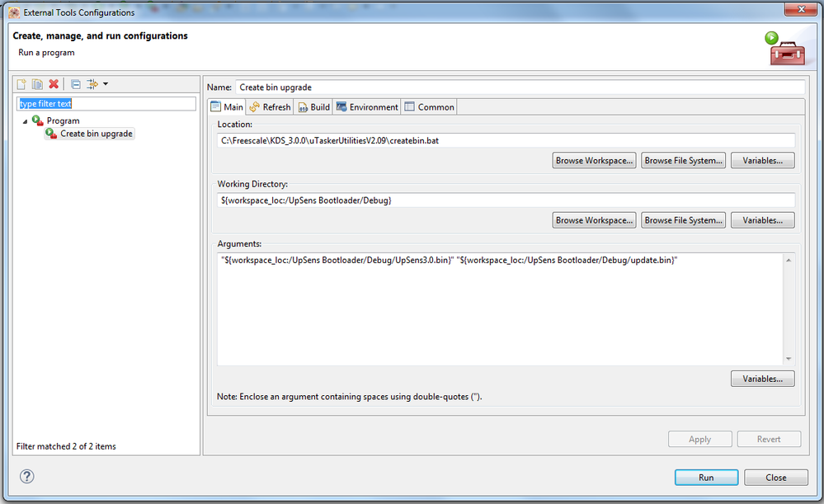Click Variables under Arguments
This screenshot has height=504, width=824.
tap(762, 379)
